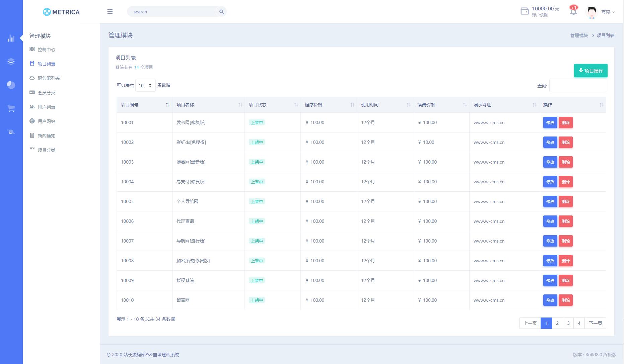Click 管理模块 breadcrumb link
This screenshot has width=624, height=364.
579,35
